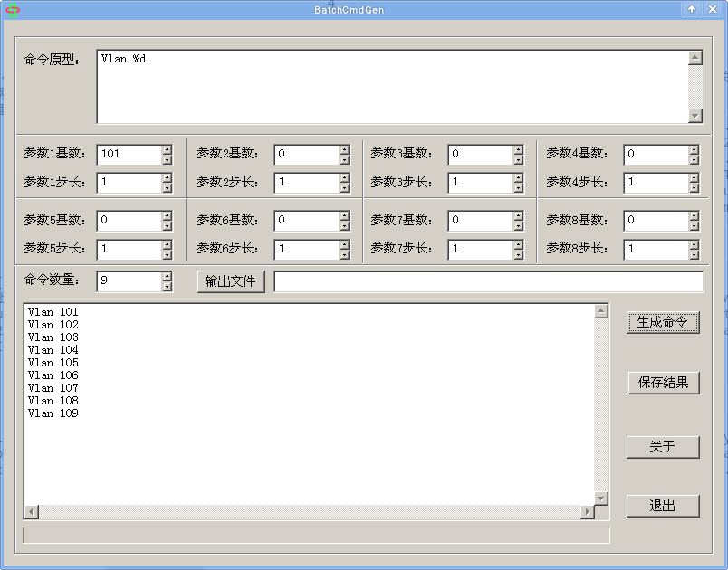Decrease 参数5步长 with the down arrow
This screenshot has width=728, height=570.
click(168, 255)
